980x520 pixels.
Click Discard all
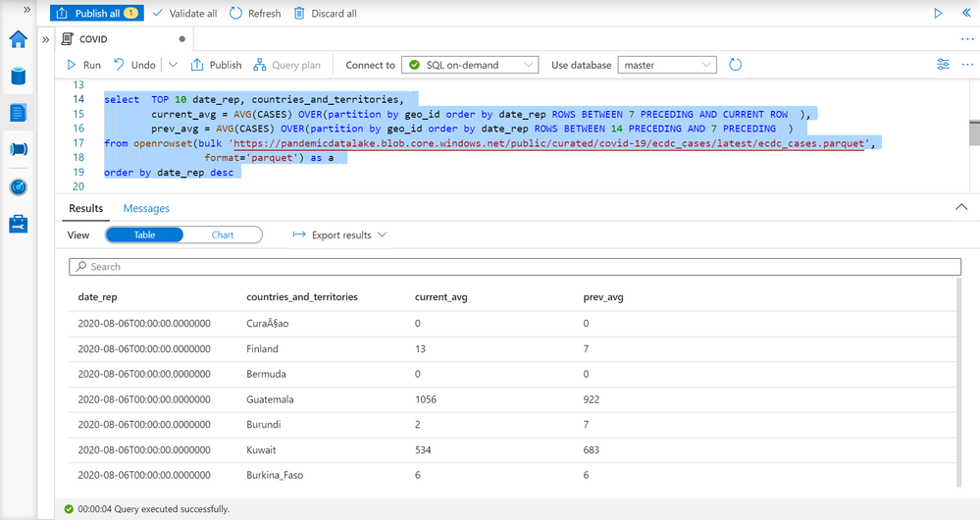tap(326, 13)
